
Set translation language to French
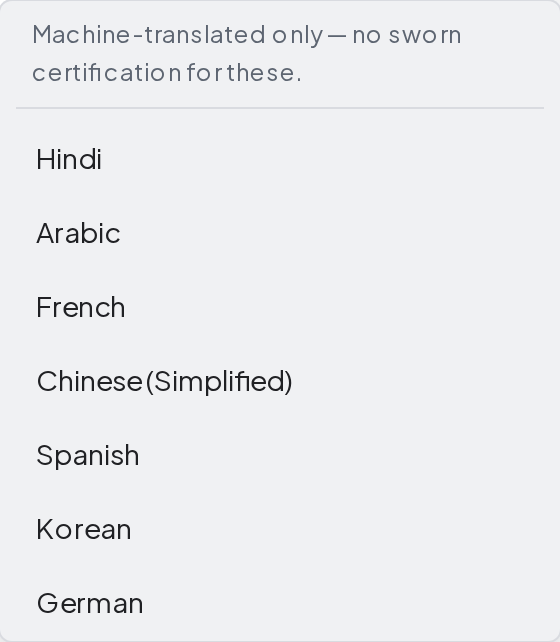point(280,307)
